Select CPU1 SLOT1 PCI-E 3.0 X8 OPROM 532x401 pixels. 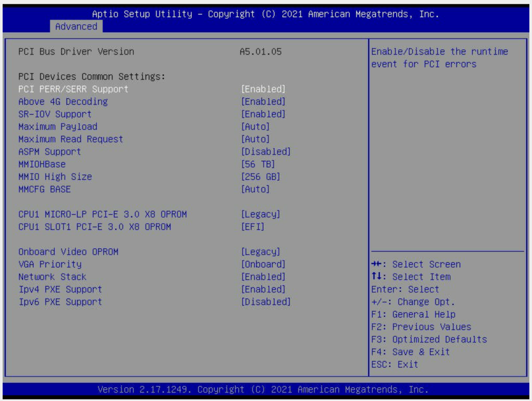coord(95,227)
